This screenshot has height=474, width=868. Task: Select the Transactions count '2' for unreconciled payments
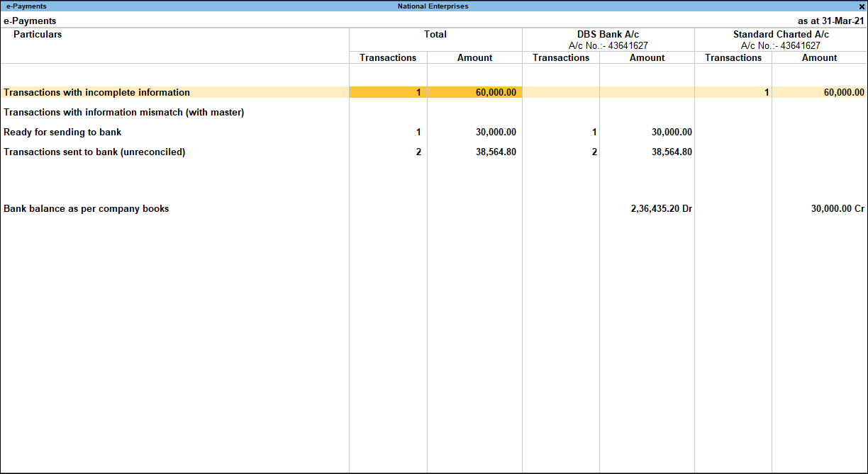(593, 152)
